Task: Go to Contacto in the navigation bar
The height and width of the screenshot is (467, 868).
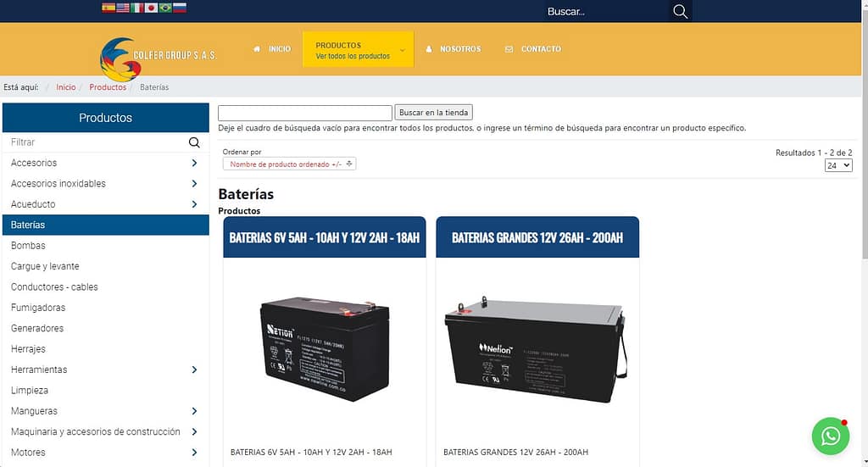Action: pyautogui.click(x=533, y=49)
